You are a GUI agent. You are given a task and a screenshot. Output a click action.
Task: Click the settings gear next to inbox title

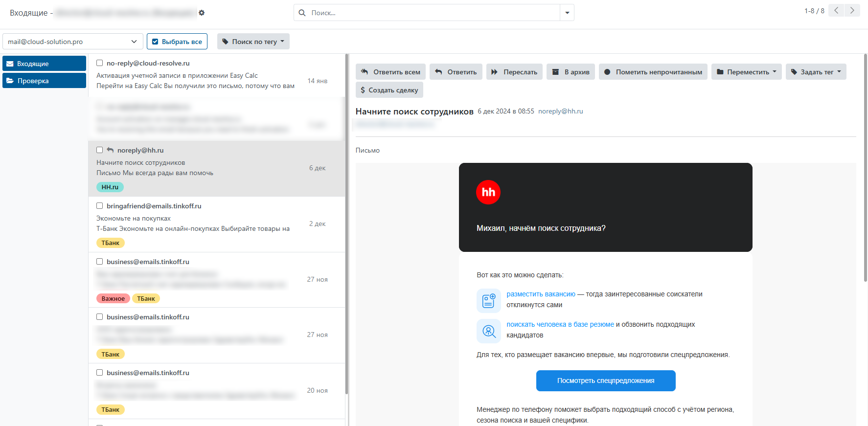[202, 13]
